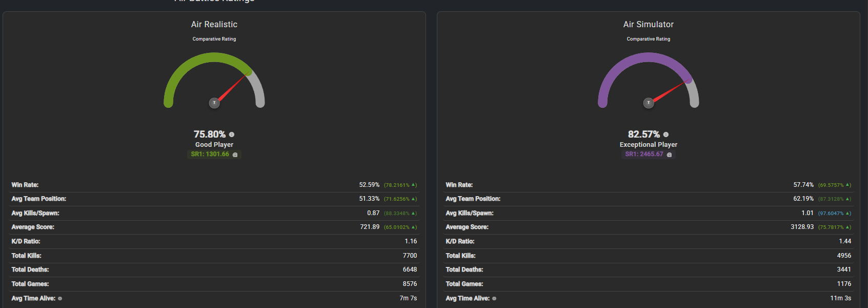This screenshot has height=308, width=868.
Task: Click the Air Realistic gauge needle hub
Action: 214,103
